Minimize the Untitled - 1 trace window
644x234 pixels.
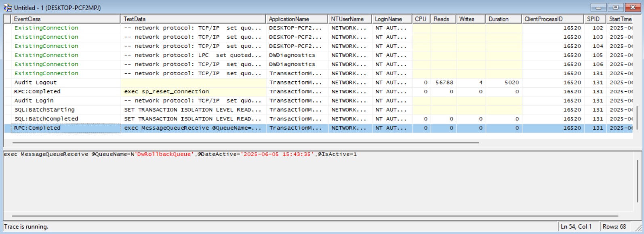[598, 8]
